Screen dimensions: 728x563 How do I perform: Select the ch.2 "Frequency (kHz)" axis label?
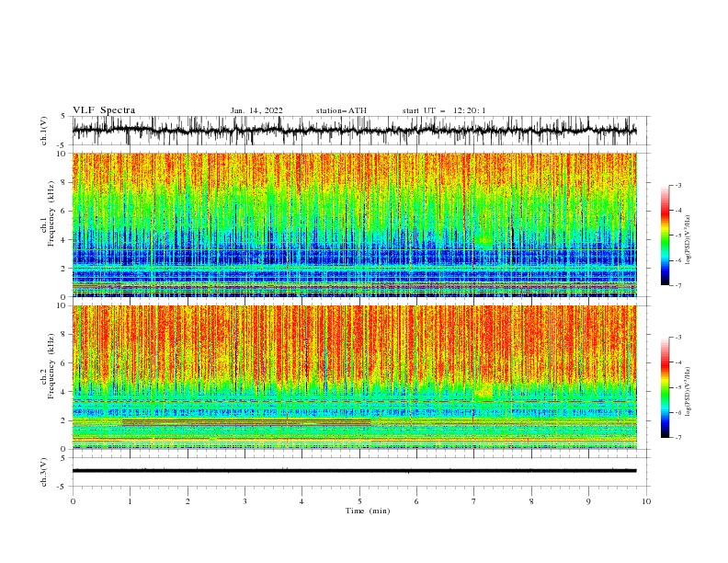[51, 365]
